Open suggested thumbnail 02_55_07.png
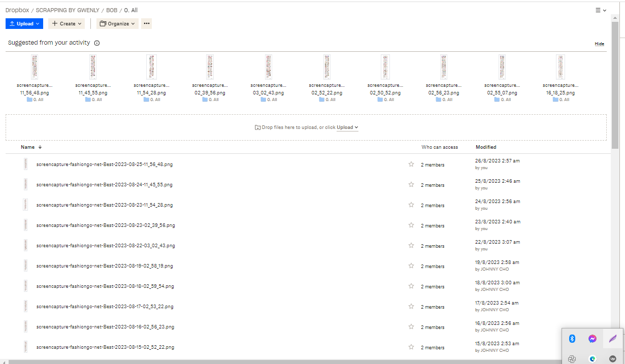 (x=502, y=67)
